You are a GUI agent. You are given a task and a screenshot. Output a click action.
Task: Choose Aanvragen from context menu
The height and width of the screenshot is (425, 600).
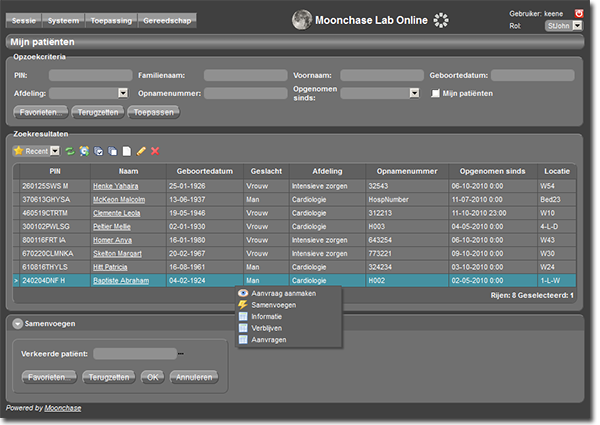pos(269,339)
